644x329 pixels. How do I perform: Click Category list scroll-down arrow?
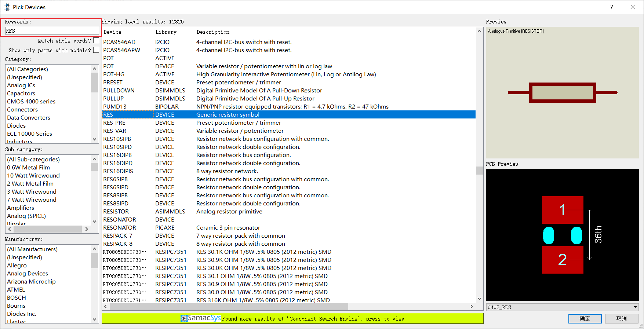[94, 139]
